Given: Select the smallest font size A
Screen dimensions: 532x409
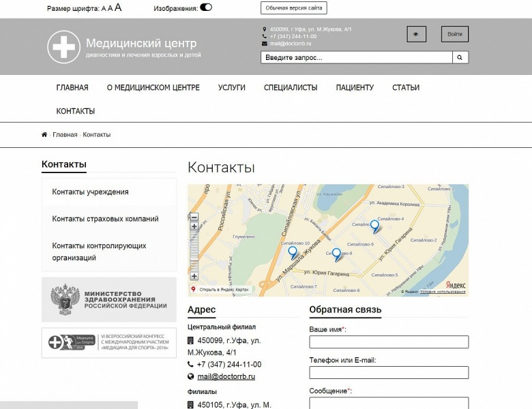Looking at the screenshot, I should pyautogui.click(x=104, y=9).
